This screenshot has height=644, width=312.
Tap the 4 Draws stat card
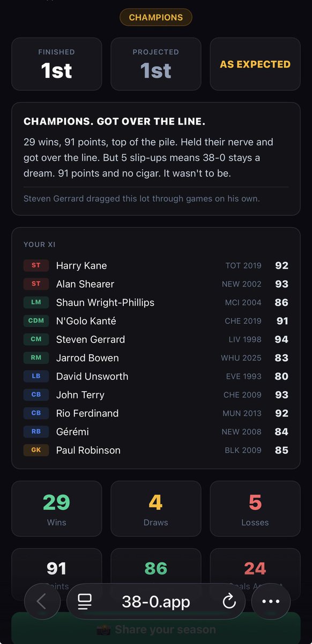156,509
